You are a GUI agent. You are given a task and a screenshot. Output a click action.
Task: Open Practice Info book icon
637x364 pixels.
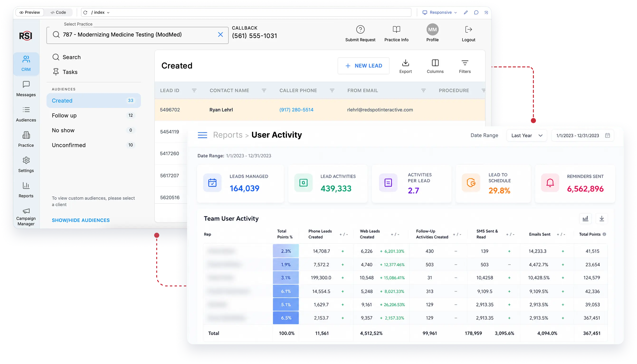(x=396, y=29)
